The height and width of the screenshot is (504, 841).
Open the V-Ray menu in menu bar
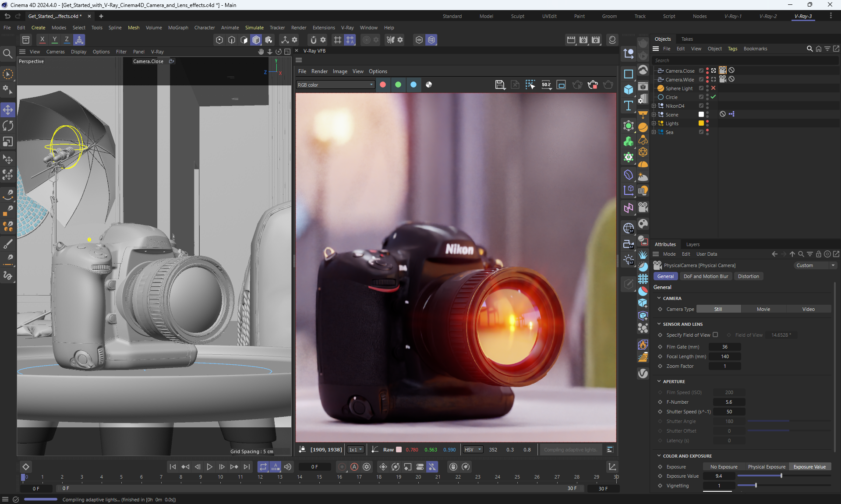pos(347,28)
